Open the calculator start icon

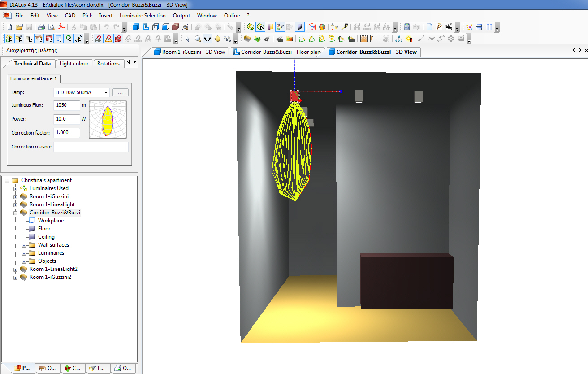click(407, 27)
